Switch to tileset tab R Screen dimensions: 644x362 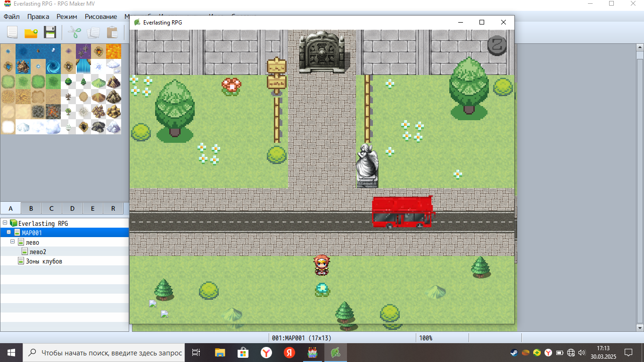click(x=113, y=208)
